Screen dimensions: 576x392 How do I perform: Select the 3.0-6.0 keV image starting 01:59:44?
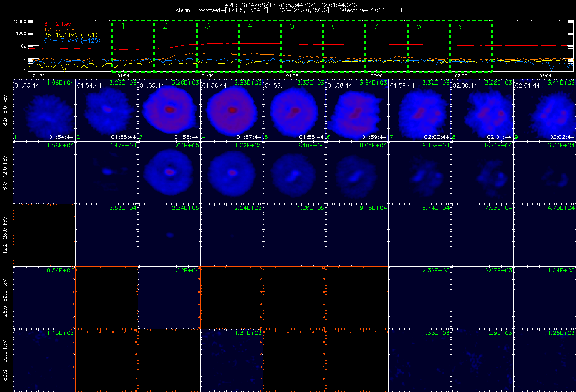click(x=420, y=110)
